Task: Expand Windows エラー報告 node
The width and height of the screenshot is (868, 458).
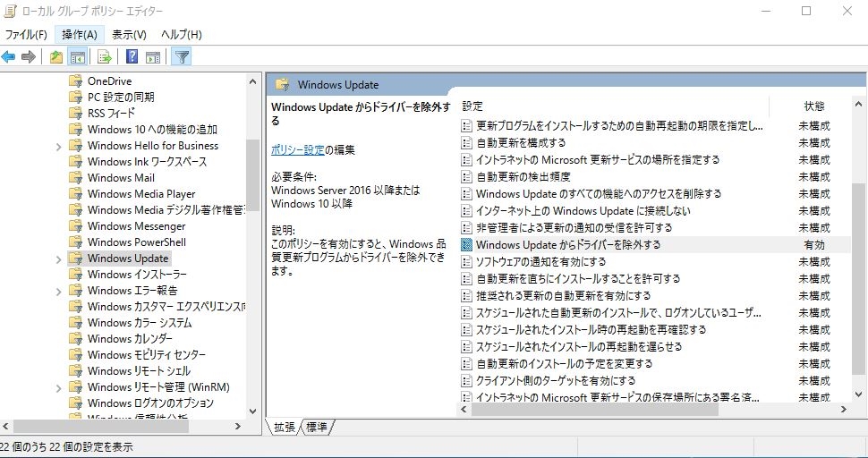Action: [59, 292]
